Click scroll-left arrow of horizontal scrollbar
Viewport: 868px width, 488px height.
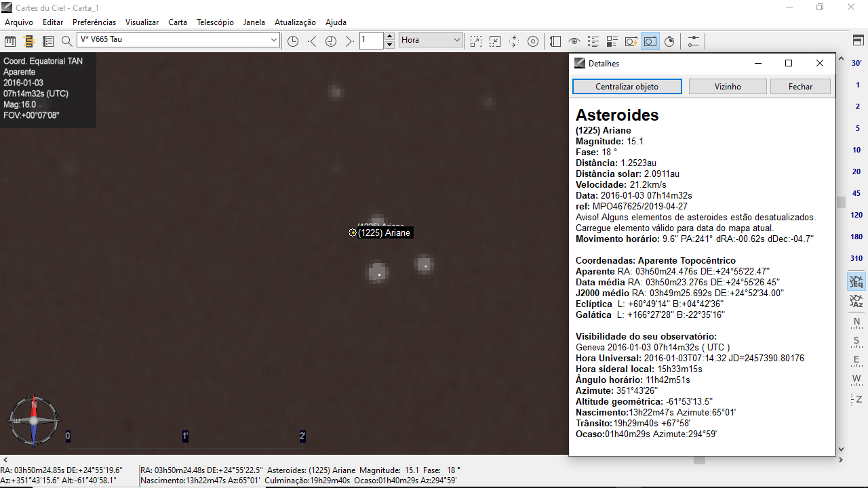click(x=4, y=460)
